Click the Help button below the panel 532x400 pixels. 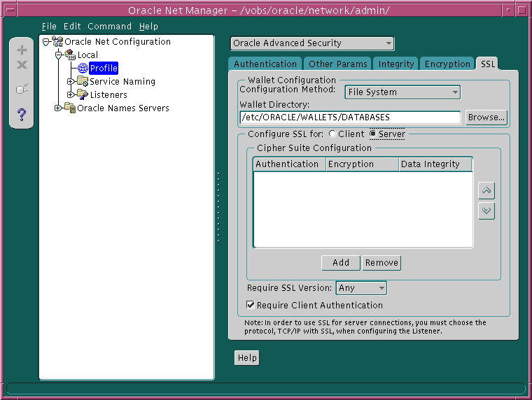[x=247, y=357]
